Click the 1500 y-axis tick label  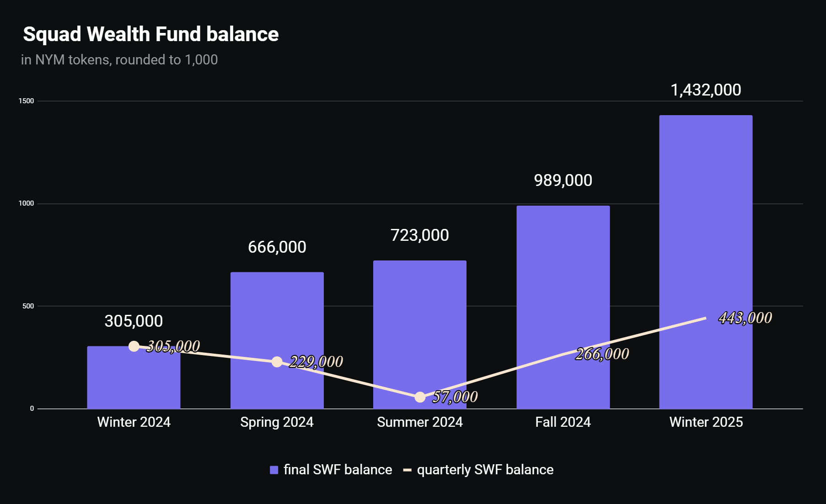[x=26, y=101]
